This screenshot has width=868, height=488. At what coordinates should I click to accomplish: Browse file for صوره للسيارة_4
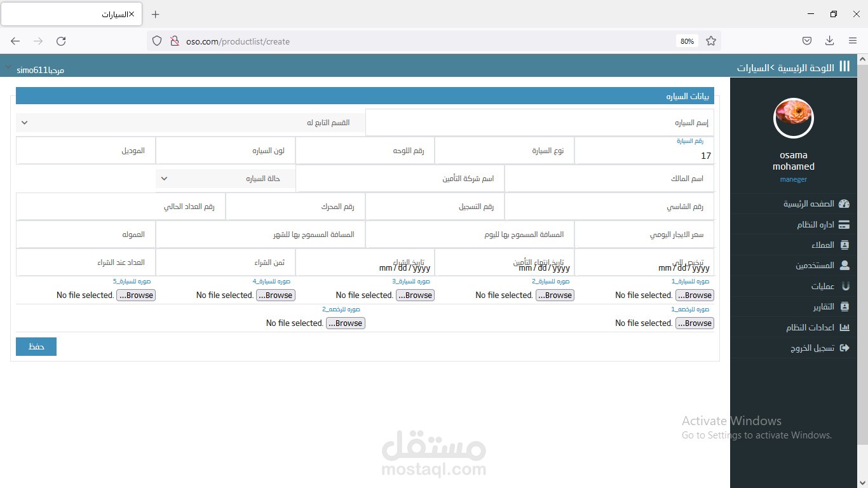(x=275, y=295)
